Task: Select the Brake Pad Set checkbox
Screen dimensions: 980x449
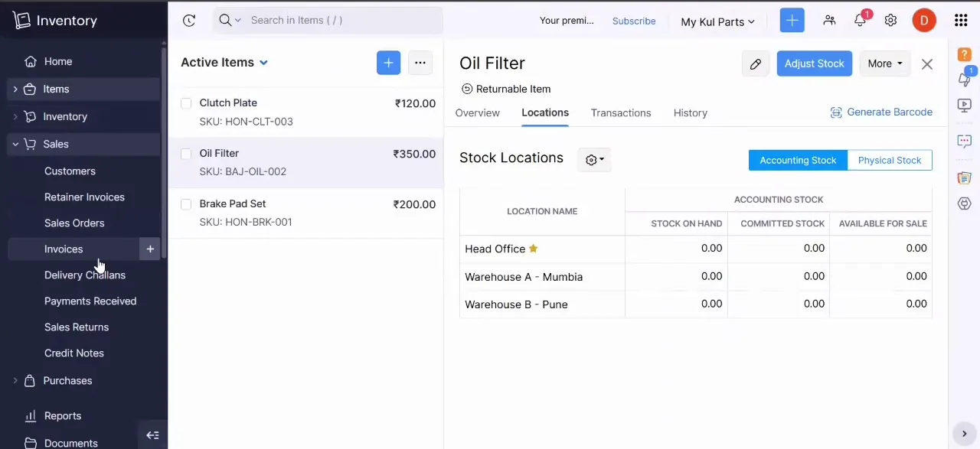Action: [186, 204]
